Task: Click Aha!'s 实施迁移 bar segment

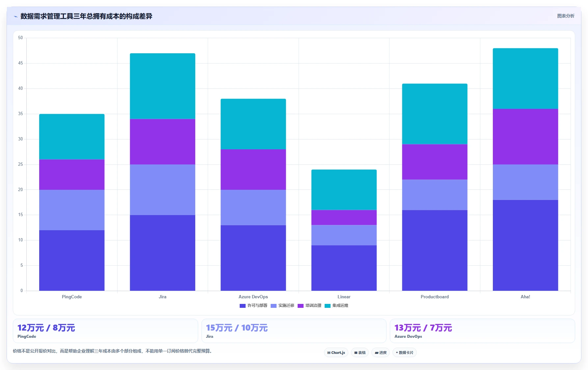Action: [x=525, y=182]
